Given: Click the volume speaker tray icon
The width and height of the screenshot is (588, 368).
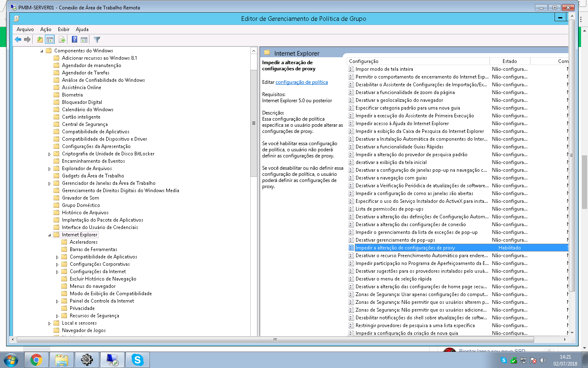Looking at the screenshot, I should click(x=543, y=360).
